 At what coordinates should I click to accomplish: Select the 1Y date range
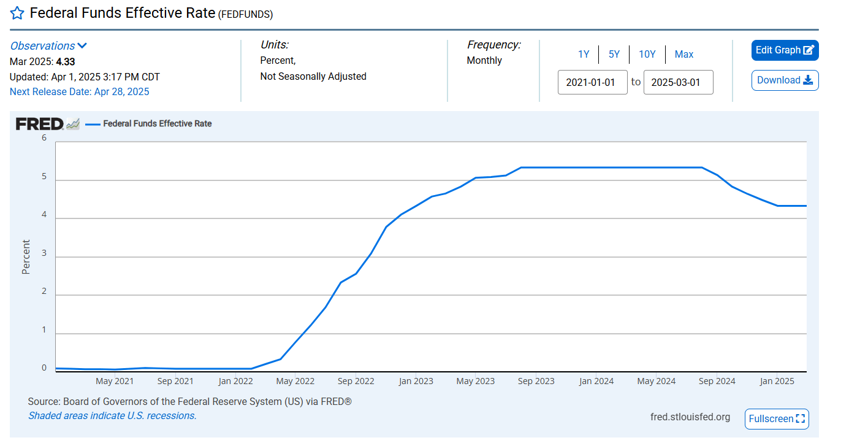point(584,54)
